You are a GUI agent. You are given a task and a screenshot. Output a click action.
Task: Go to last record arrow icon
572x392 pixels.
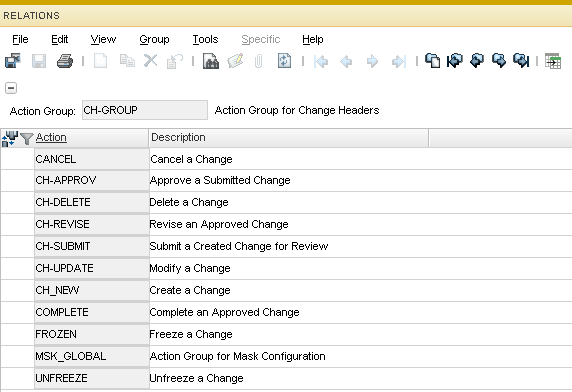click(399, 61)
